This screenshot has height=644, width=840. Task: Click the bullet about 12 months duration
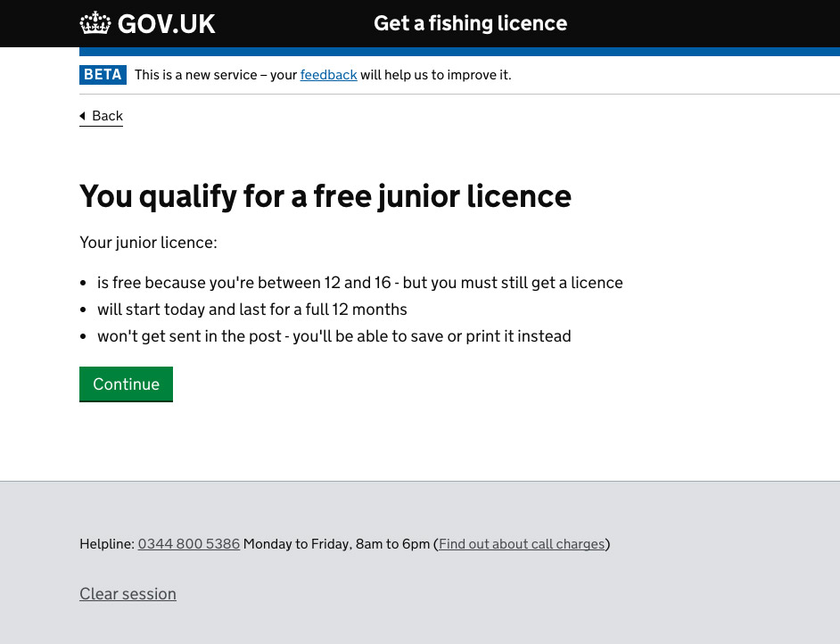pos(252,310)
